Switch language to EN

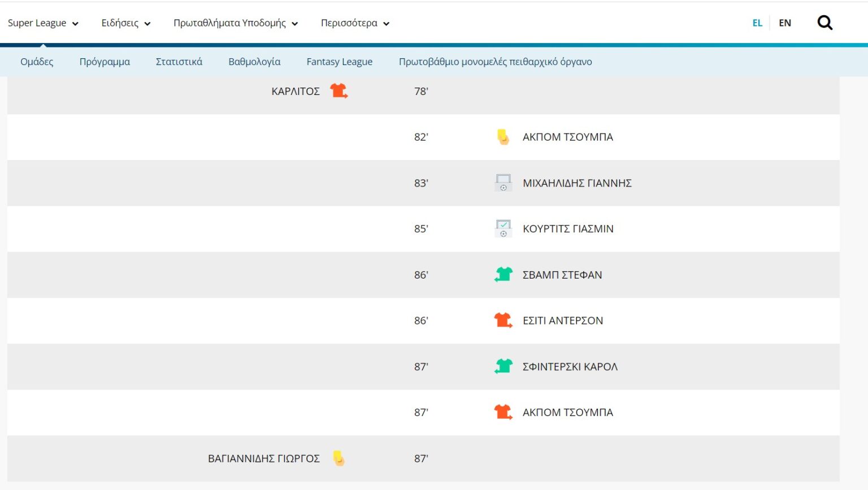784,23
